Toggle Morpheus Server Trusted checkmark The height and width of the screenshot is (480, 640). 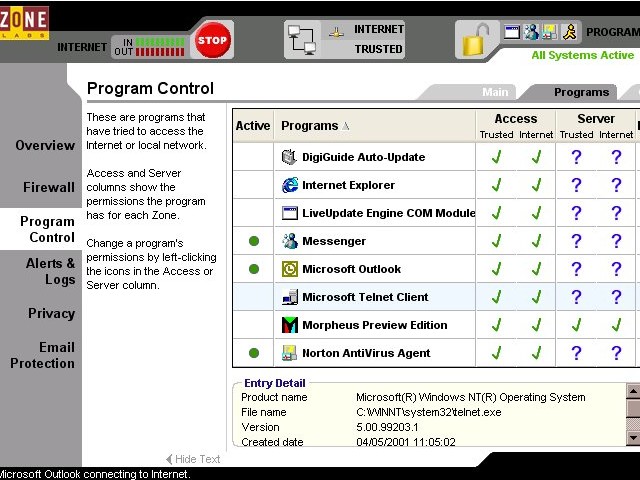(576, 325)
